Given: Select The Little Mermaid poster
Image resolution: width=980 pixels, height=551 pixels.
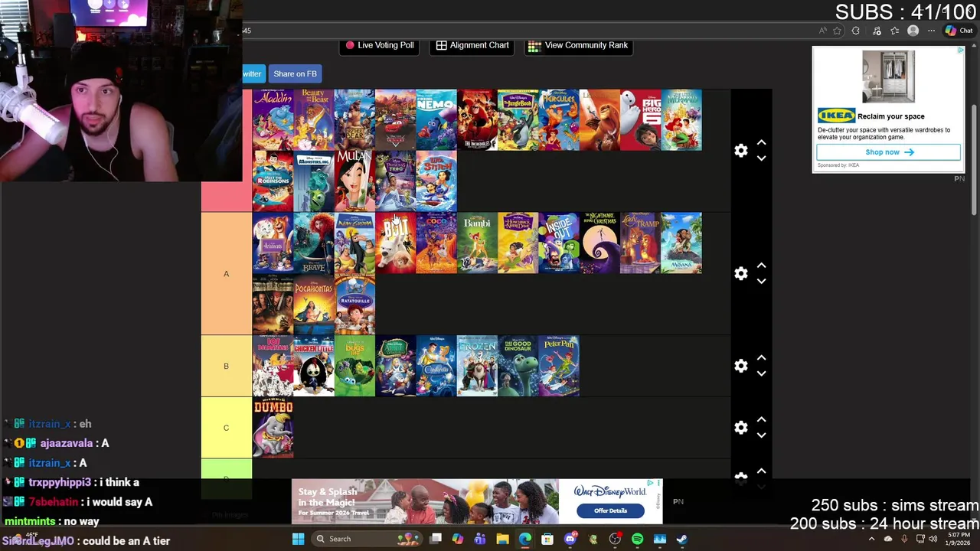Looking at the screenshot, I should [x=681, y=120].
